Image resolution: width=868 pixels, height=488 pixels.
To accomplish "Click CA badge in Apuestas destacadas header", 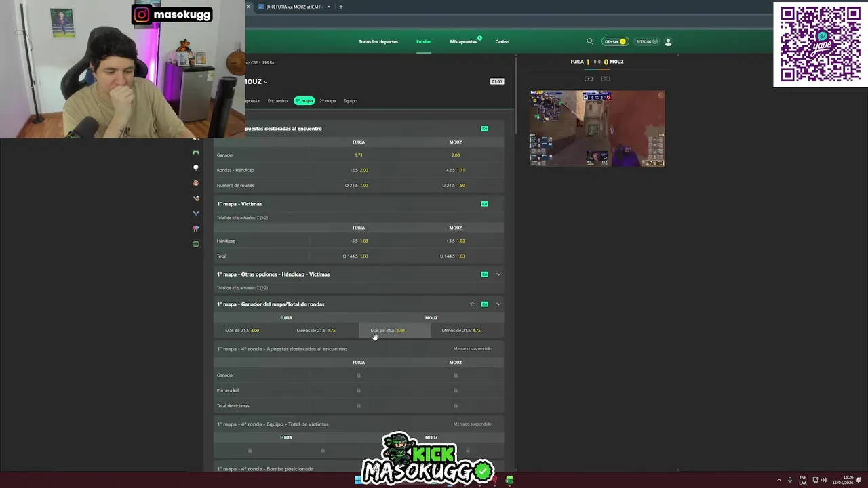I will tap(484, 129).
